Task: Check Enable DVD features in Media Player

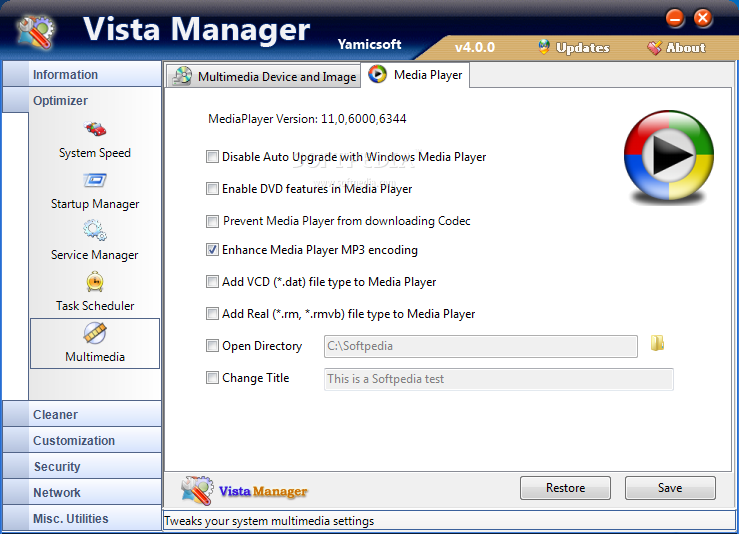Action: pos(213,189)
